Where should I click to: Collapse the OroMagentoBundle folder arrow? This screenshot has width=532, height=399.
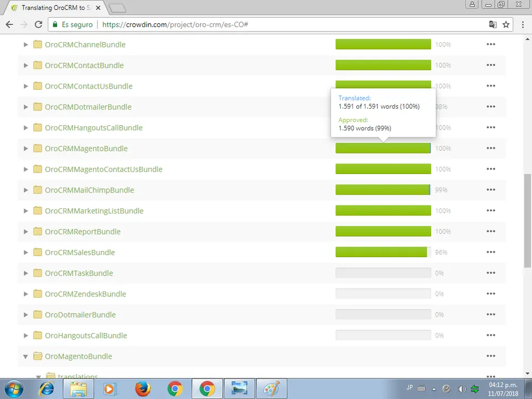point(25,356)
